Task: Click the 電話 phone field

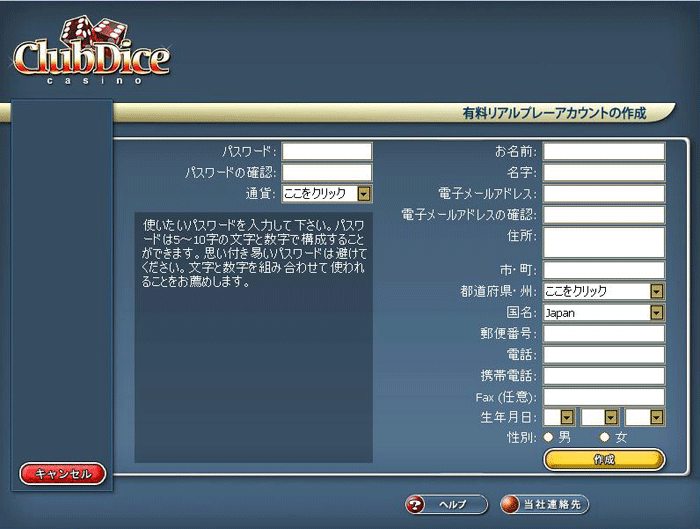Action: pos(604,354)
